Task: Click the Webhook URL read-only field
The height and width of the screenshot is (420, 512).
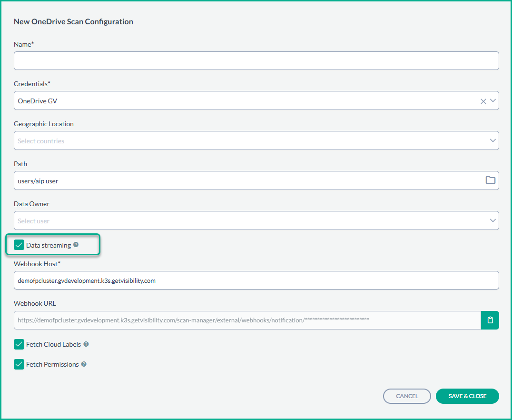Action: click(x=247, y=320)
